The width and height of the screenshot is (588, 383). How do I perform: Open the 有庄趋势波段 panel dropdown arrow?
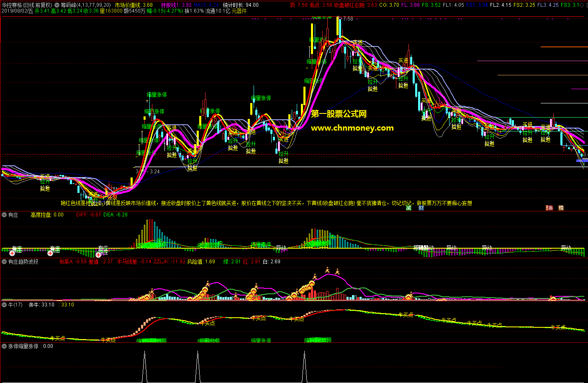coord(4,262)
